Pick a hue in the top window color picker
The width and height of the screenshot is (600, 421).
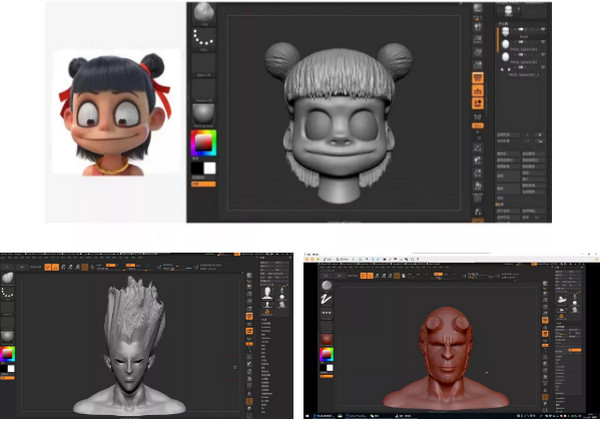[203, 143]
